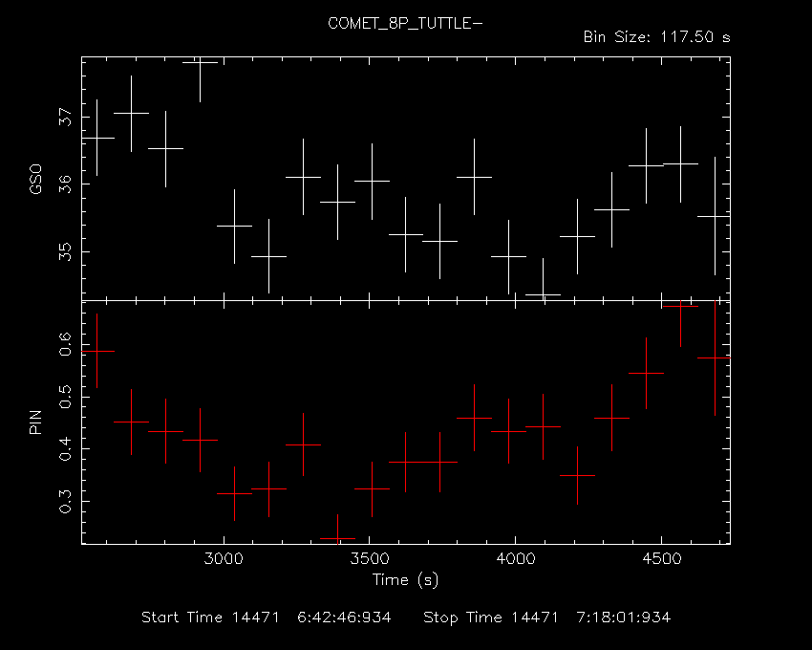
Task: Click x-axis tick label 3000
Action: coord(224,559)
